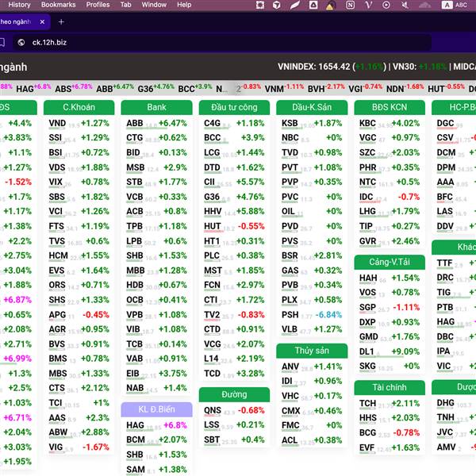The width and height of the screenshot is (476, 476).
Task: Select QNS stock in Đường
Action: [234, 410]
